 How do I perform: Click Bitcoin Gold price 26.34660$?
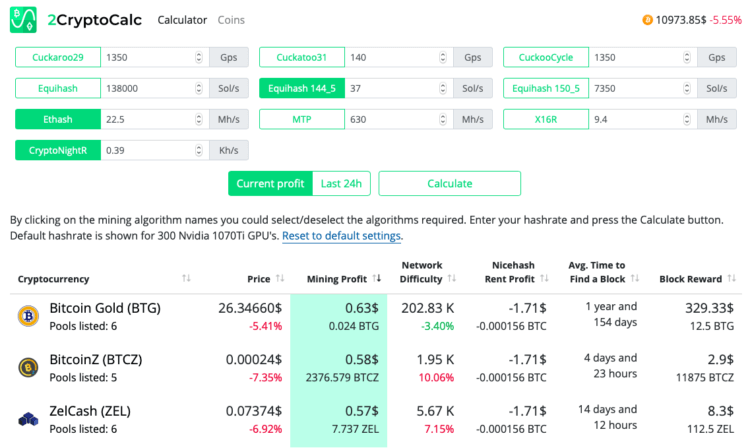[x=250, y=308]
